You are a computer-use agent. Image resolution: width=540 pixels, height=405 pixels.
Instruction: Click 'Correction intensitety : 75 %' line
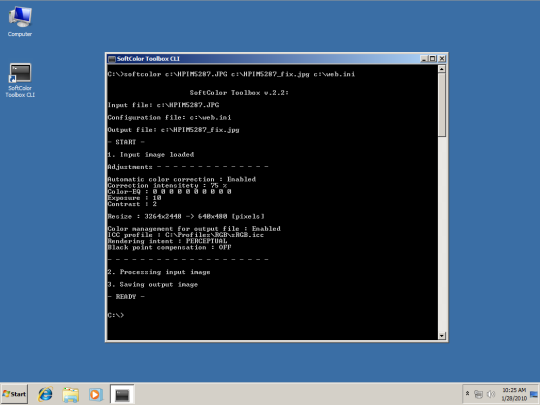(167, 186)
